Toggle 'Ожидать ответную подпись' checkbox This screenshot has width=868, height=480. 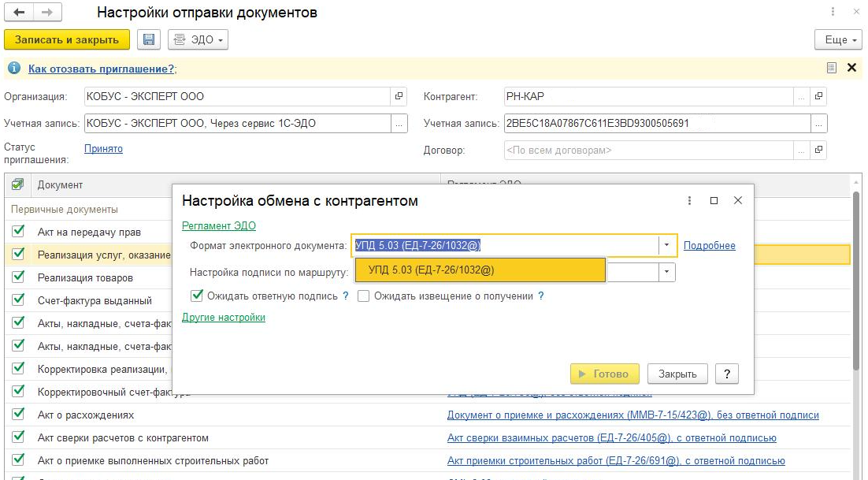point(197,296)
